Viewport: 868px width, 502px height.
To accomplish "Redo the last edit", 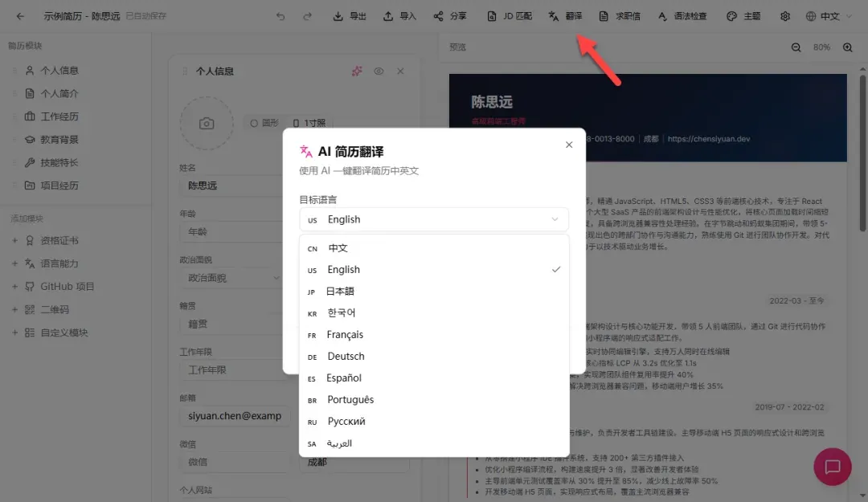I will coord(307,16).
